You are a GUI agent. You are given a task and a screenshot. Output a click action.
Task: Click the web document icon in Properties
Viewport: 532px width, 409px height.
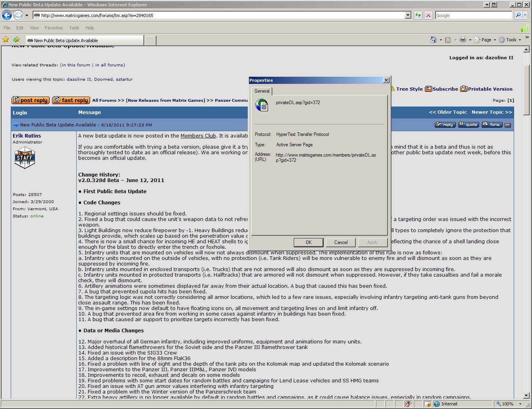(262, 105)
